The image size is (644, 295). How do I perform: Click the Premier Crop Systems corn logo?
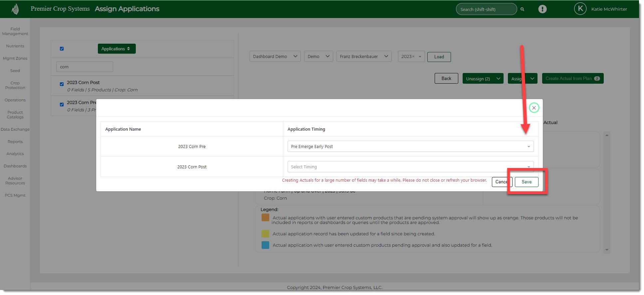click(x=15, y=9)
